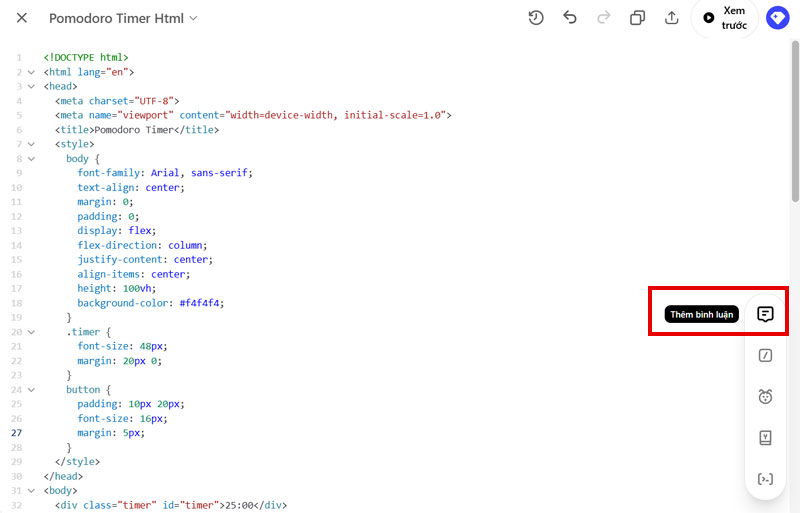The image size is (800, 513).
Task: Undo the last code edit
Action: [x=570, y=18]
